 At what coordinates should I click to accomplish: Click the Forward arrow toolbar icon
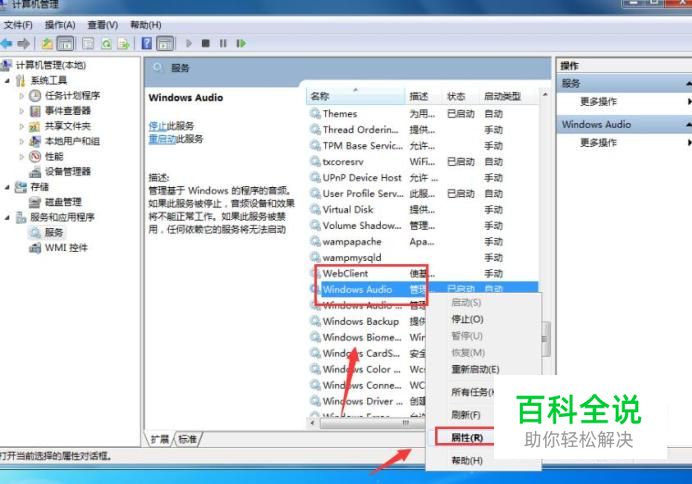click(23, 43)
